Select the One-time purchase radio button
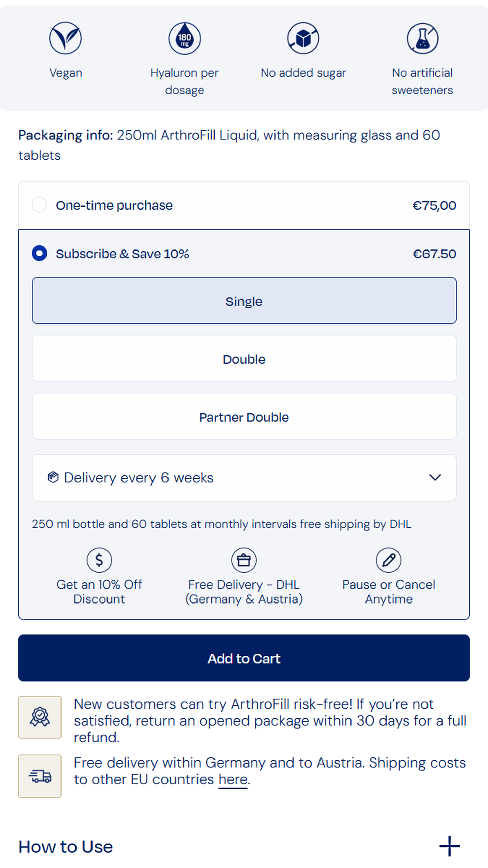 (39, 205)
